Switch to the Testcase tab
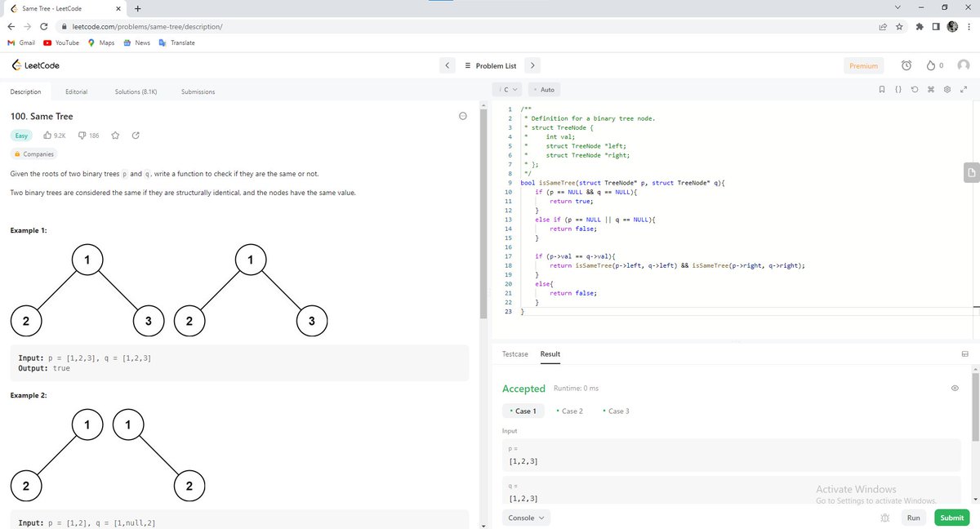This screenshot has height=529, width=980. pyautogui.click(x=514, y=354)
